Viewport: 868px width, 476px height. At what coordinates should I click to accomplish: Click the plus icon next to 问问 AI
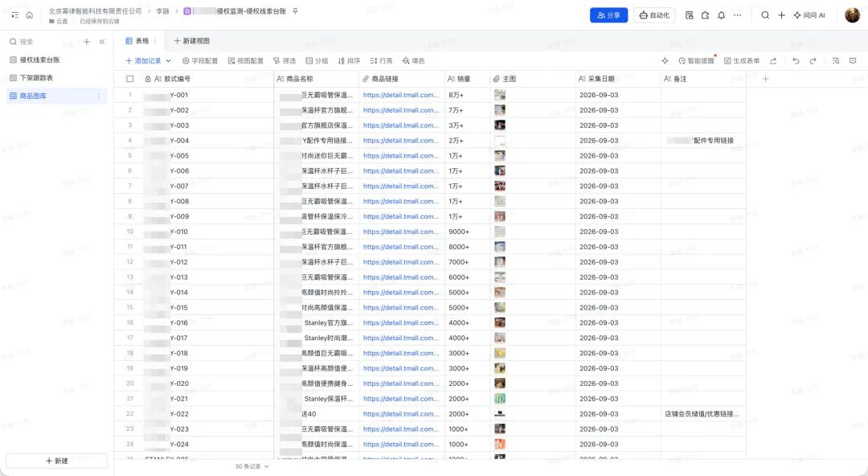click(782, 15)
